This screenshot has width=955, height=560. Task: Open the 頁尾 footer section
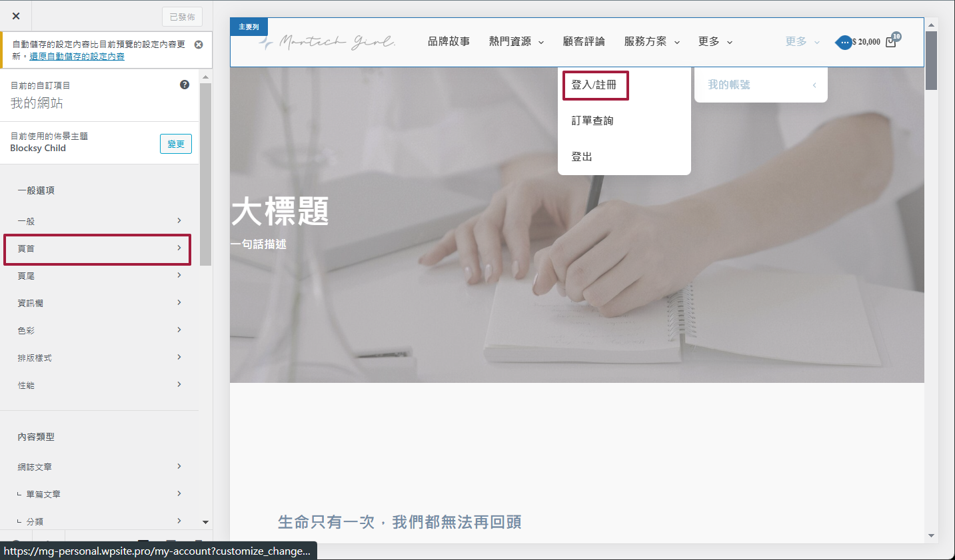click(x=99, y=276)
